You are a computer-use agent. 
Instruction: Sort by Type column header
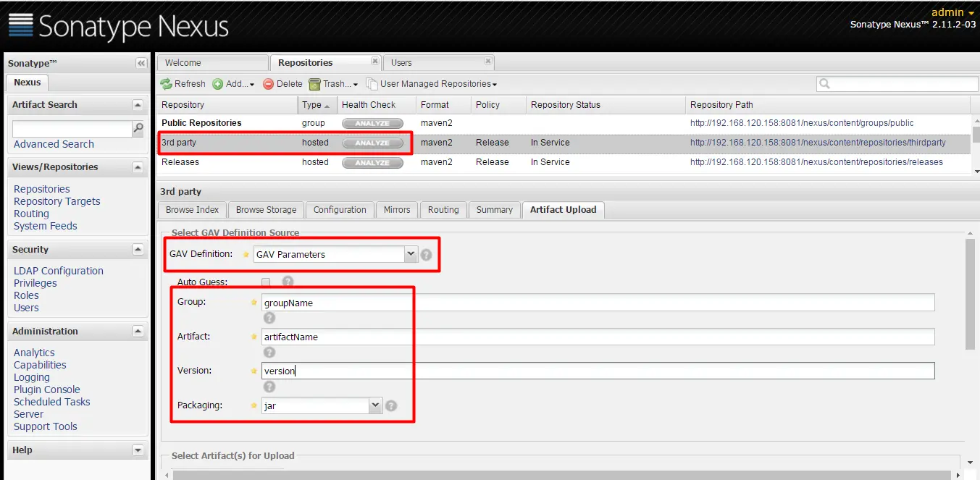tap(316, 105)
